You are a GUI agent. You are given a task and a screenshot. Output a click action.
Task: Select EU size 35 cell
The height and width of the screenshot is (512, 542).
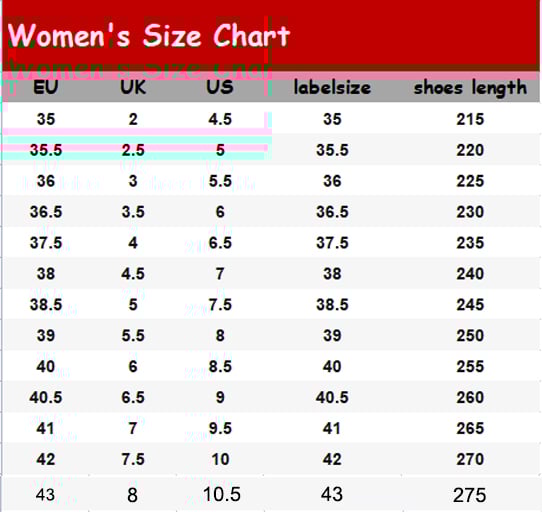46,119
